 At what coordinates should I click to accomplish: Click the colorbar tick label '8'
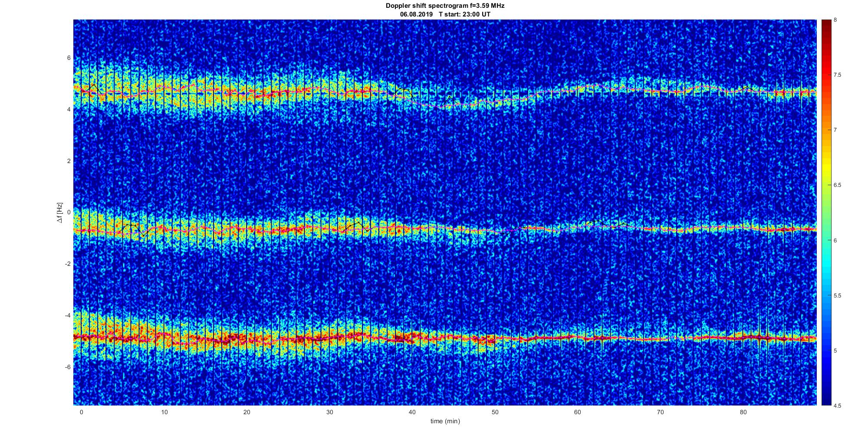(x=835, y=20)
